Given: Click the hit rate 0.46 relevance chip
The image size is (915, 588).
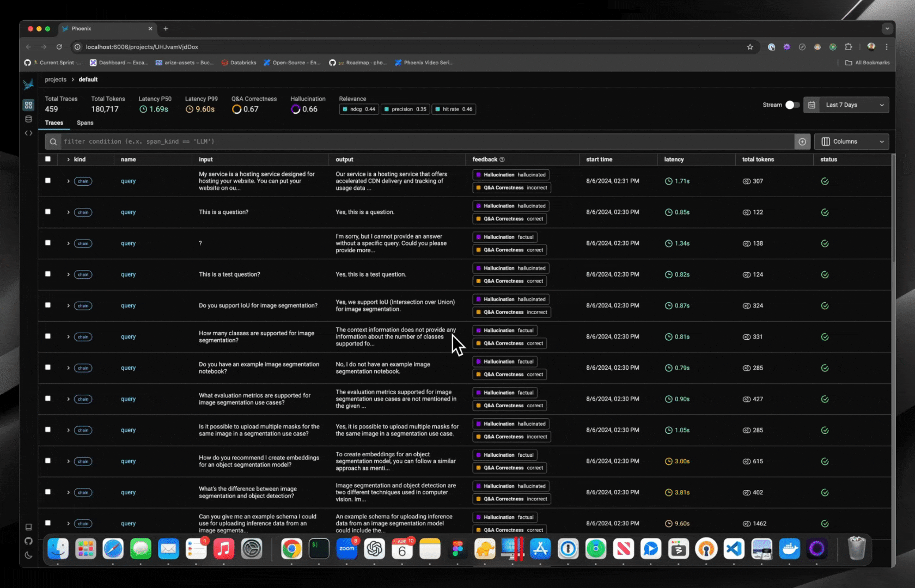Looking at the screenshot, I should [453, 109].
